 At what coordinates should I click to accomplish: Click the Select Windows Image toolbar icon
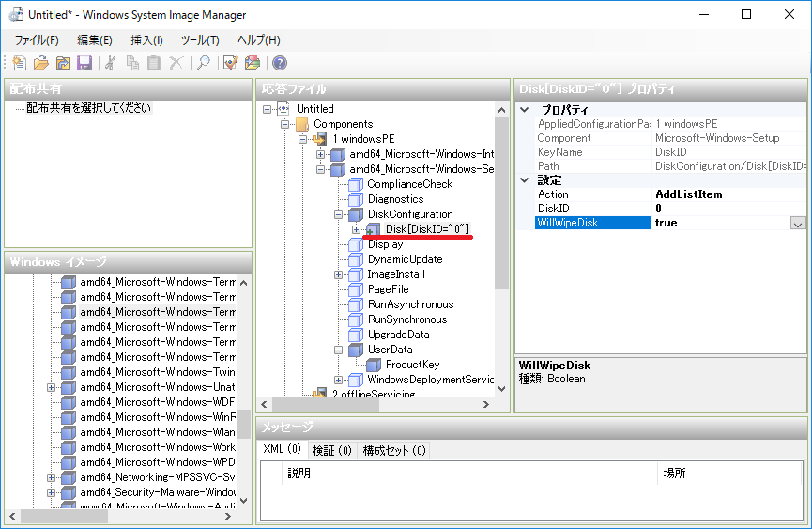click(63, 63)
